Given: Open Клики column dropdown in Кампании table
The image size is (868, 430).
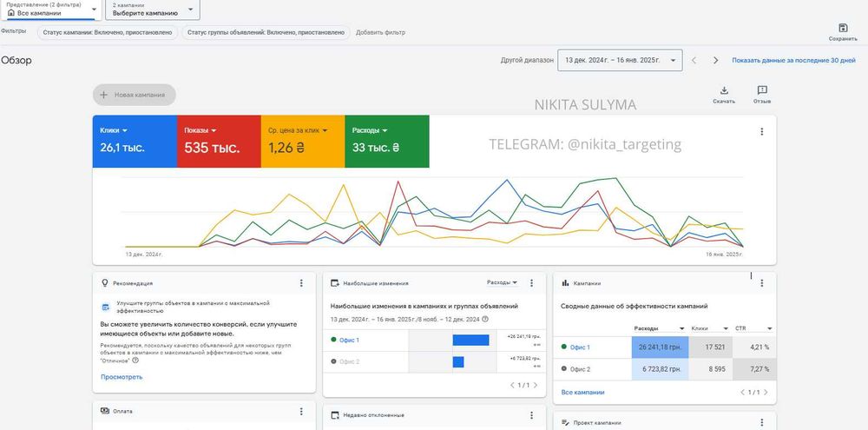Looking at the screenshot, I should 710,328.
